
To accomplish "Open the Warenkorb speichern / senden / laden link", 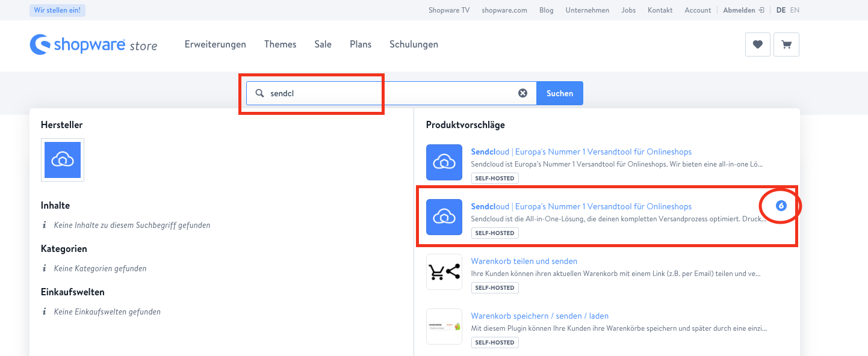I will pyautogui.click(x=540, y=316).
